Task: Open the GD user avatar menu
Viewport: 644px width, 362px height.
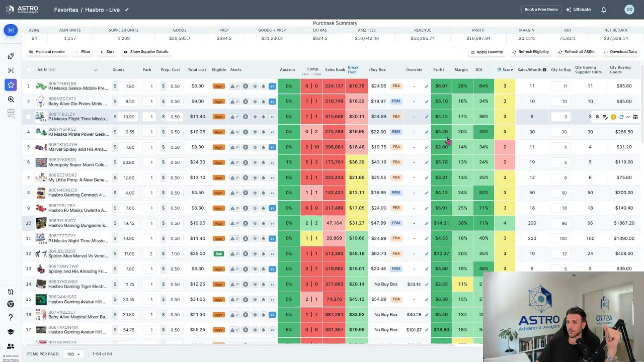Action: click(629, 10)
